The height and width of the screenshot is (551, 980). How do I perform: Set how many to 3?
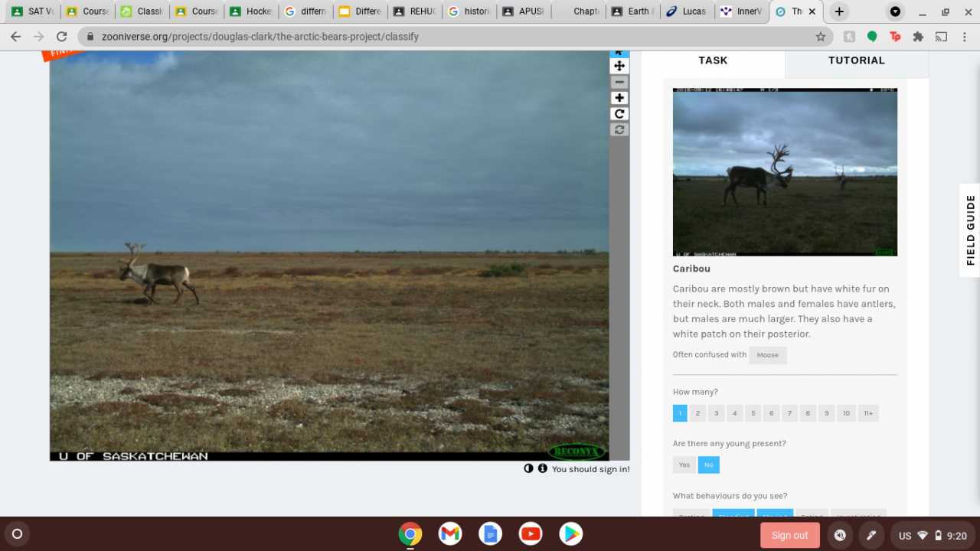point(716,413)
